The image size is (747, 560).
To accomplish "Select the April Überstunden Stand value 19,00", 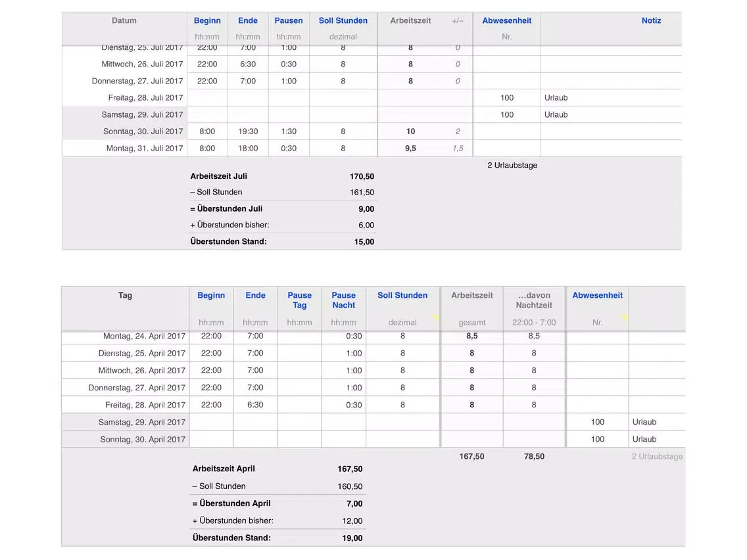I will (x=352, y=538).
